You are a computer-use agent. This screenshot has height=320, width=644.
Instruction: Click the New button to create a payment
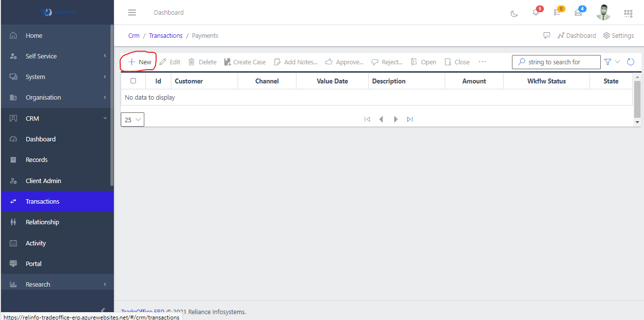tap(139, 62)
